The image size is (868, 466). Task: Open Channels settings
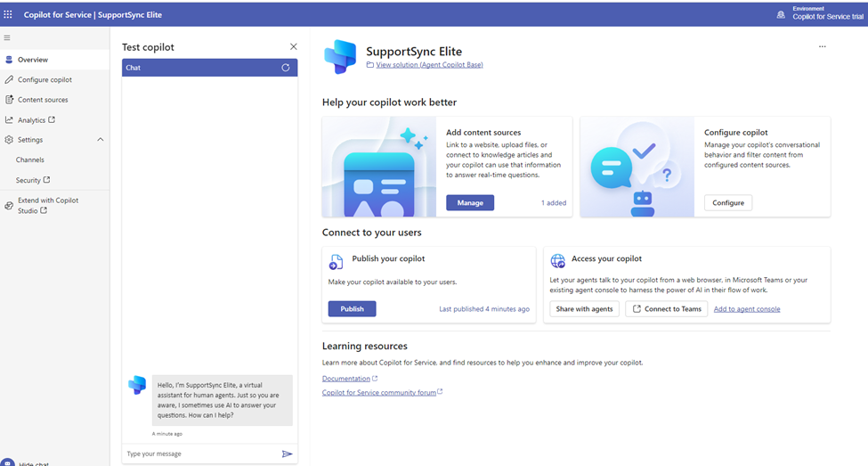(30, 159)
